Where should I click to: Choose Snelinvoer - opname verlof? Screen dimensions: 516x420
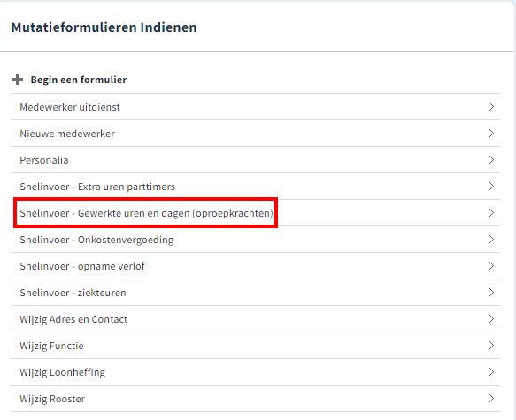255,266
